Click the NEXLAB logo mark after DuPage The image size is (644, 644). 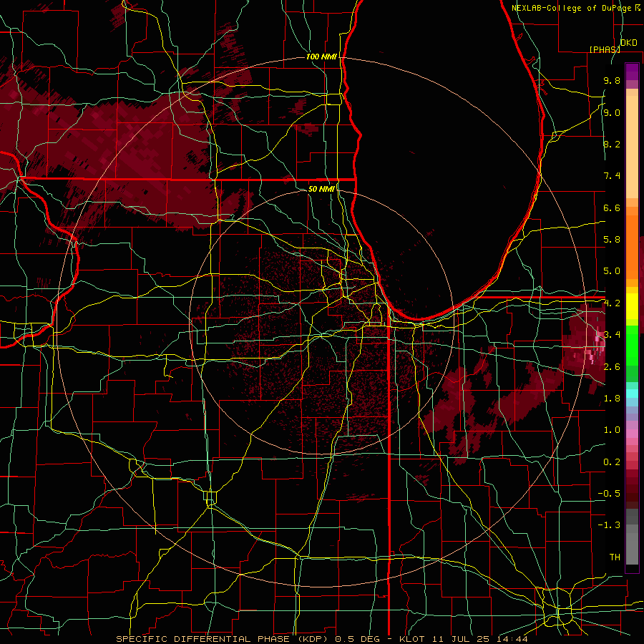point(638,7)
